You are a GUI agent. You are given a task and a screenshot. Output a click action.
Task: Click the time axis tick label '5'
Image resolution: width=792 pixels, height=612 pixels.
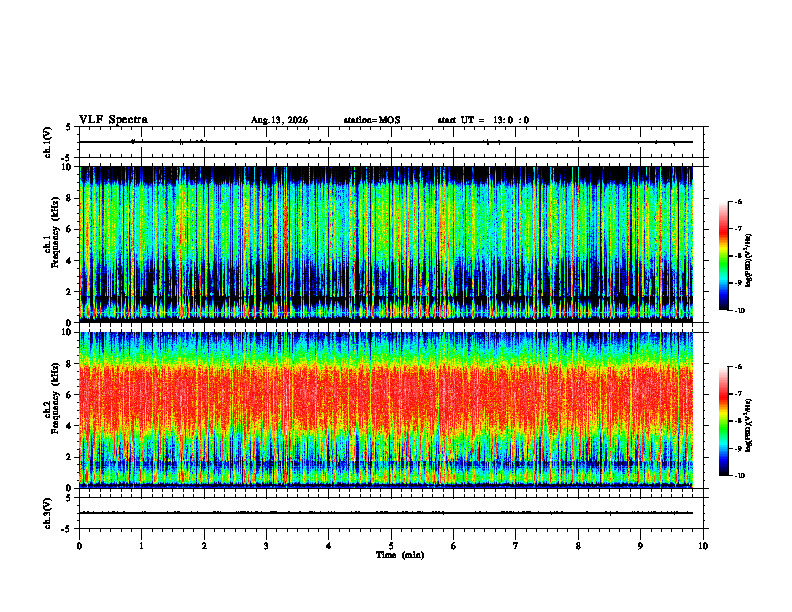point(391,546)
